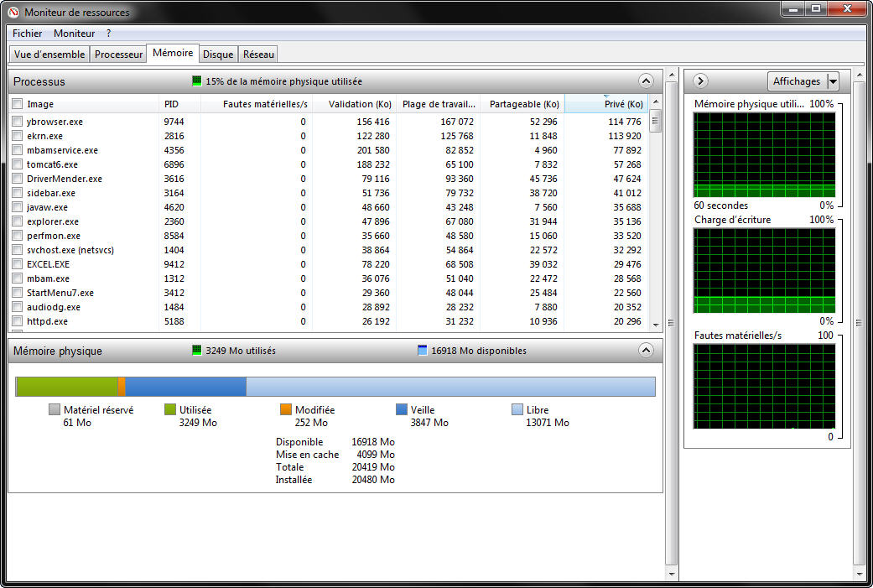Viewport: 873px width, 588px height.
Task: Toggle the sidebar.exe checkbox
Action: [x=18, y=193]
